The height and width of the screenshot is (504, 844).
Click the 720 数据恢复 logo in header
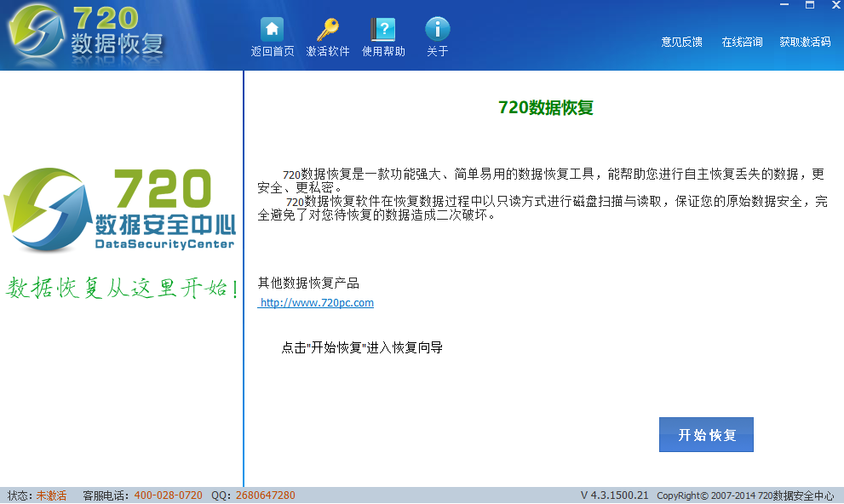[x=86, y=33]
